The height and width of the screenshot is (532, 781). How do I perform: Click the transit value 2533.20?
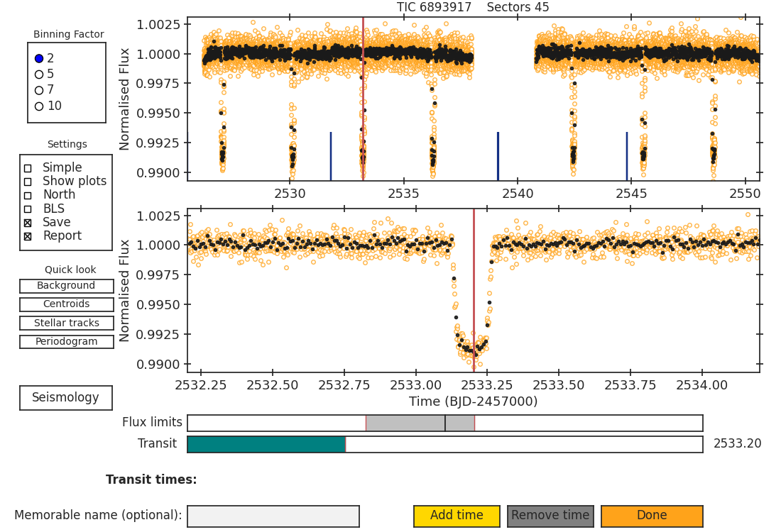pos(737,443)
